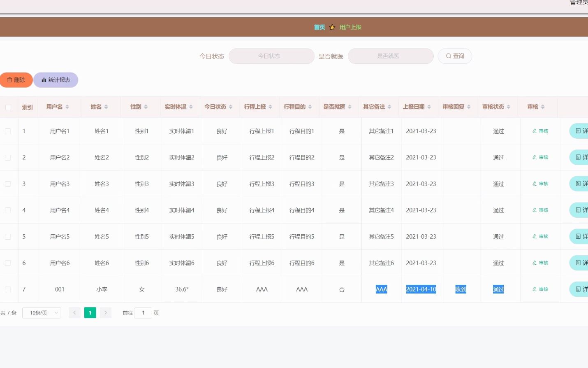
Task: Click 用户上报 breadcrumb item
Action: (x=350, y=27)
